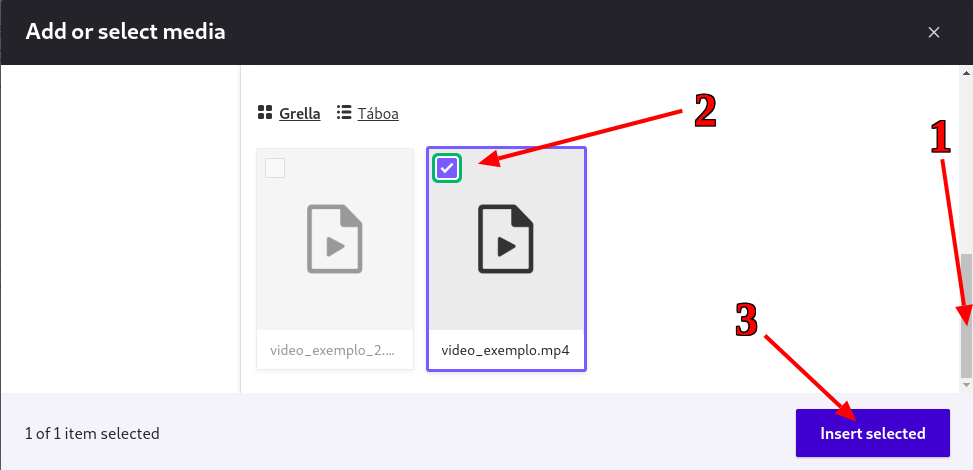Click the greyed video icon of video_exemplo_2
Screen dimensions: 973x470
point(335,239)
